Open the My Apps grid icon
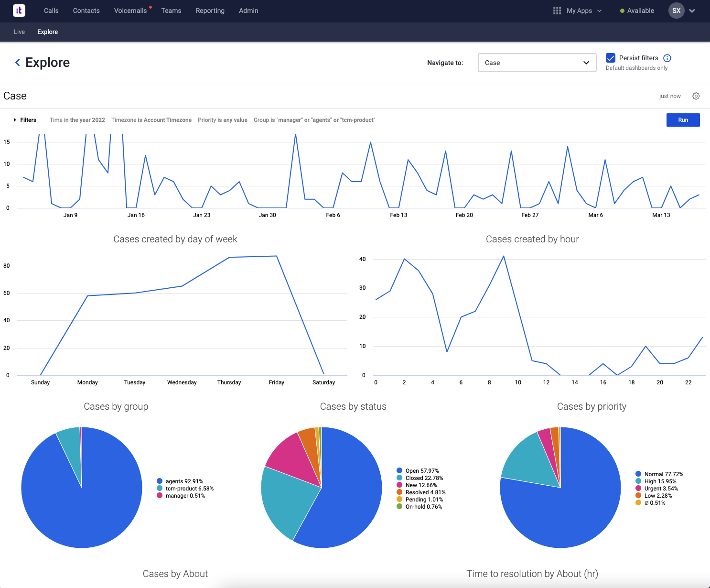The height and width of the screenshot is (588, 710). point(557,11)
